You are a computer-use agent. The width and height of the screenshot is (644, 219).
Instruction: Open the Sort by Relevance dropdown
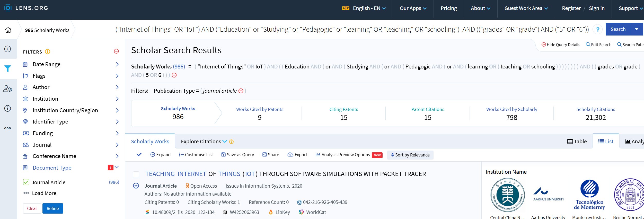point(410,155)
